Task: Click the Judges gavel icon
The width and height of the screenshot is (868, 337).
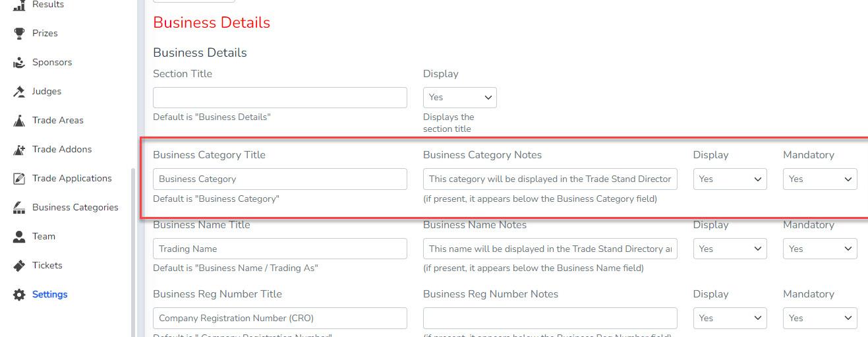Action: (19, 92)
